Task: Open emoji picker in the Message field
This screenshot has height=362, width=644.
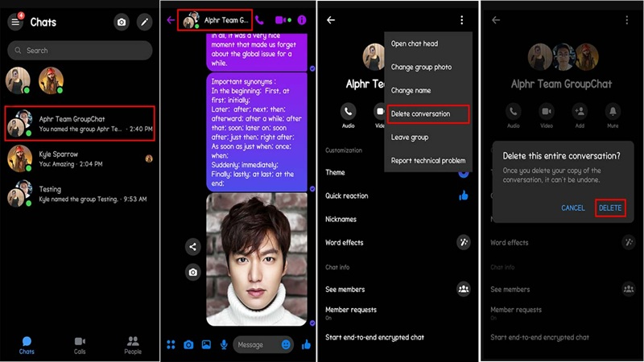Action: point(286,345)
